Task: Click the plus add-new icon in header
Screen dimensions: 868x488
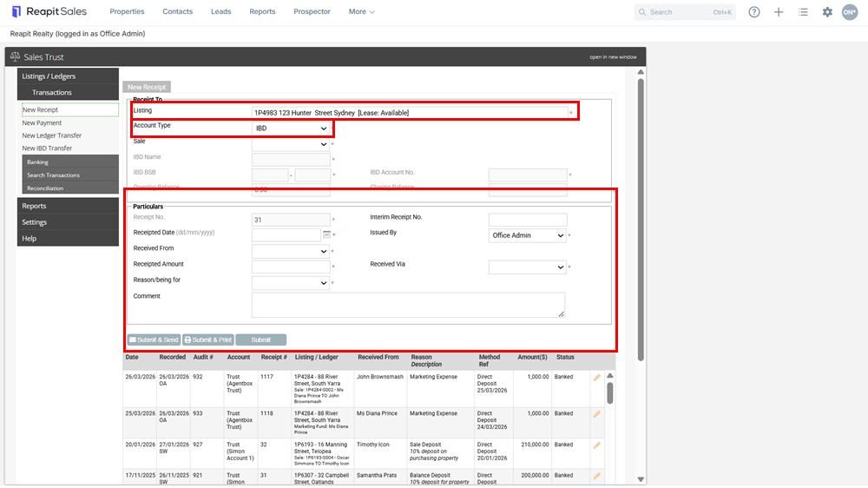Action: click(779, 11)
